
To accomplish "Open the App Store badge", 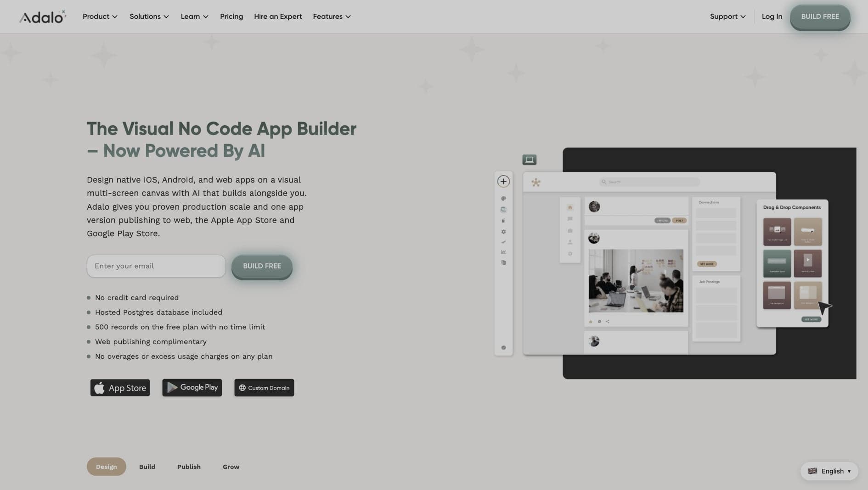I will pos(120,388).
